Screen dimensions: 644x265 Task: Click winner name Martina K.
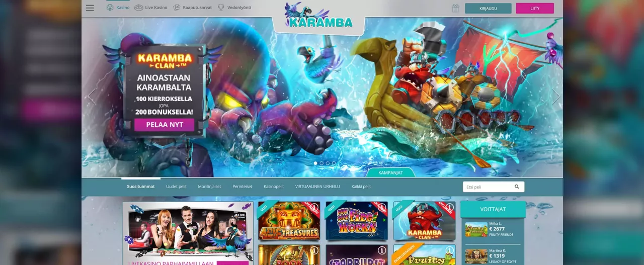coord(497,250)
